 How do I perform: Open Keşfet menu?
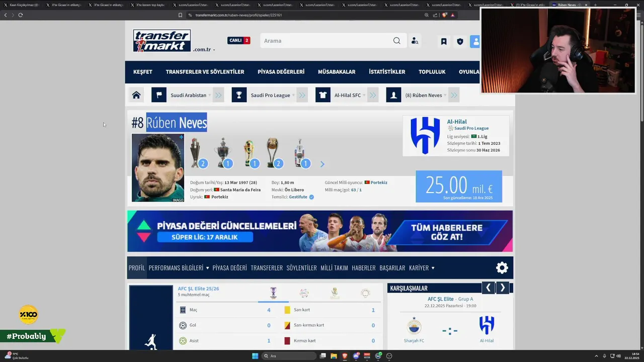point(143,72)
